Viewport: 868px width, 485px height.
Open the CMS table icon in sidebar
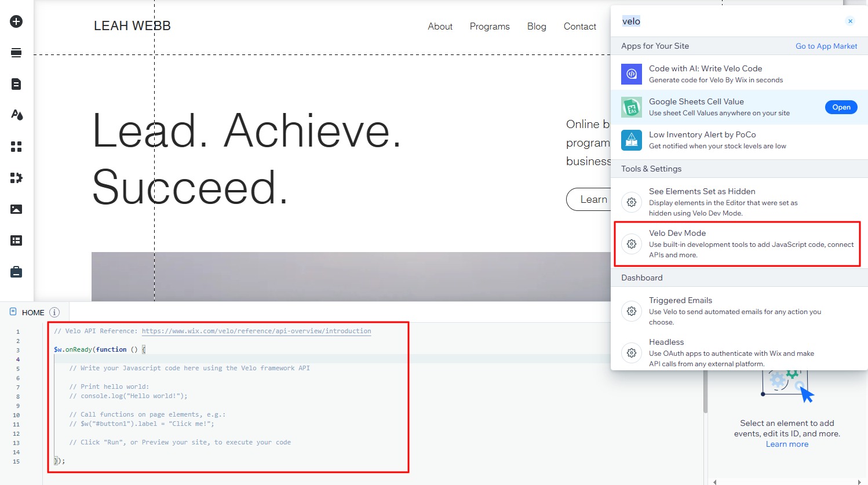[16, 240]
